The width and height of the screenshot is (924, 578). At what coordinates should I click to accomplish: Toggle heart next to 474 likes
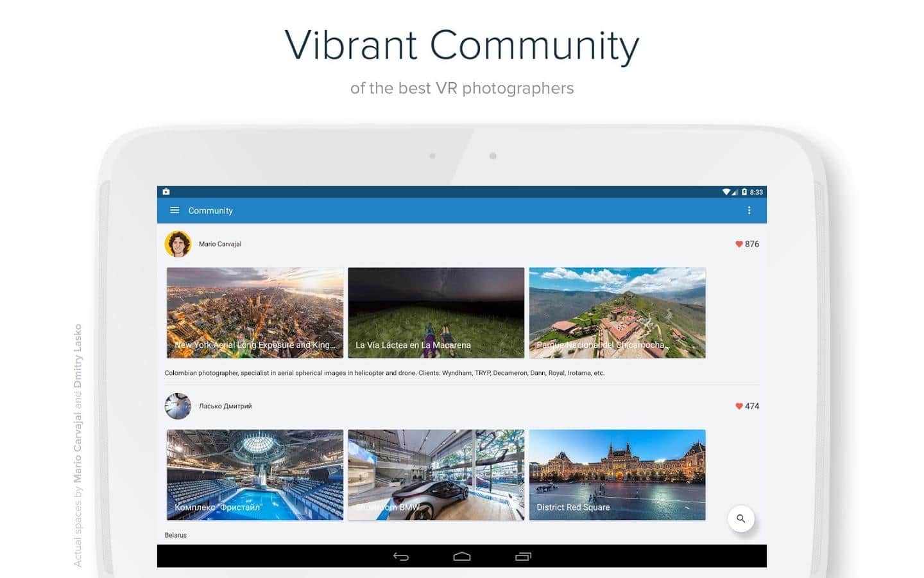[739, 407]
